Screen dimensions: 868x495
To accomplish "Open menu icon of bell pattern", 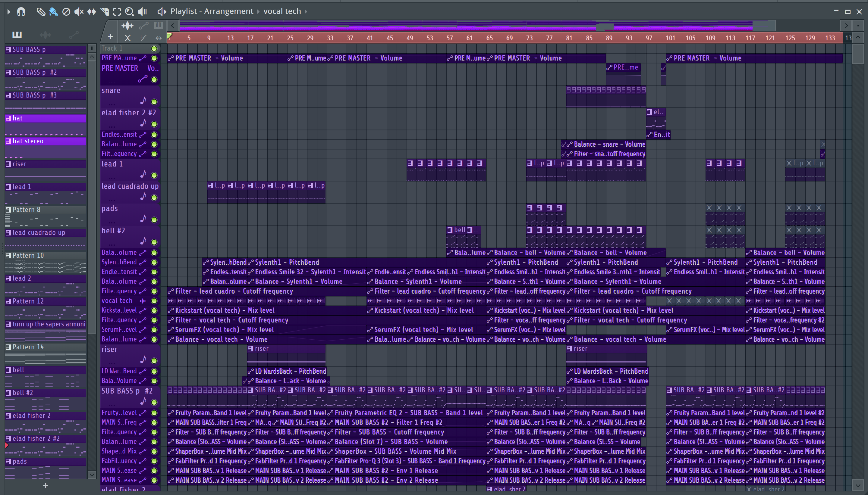I will click(8, 370).
